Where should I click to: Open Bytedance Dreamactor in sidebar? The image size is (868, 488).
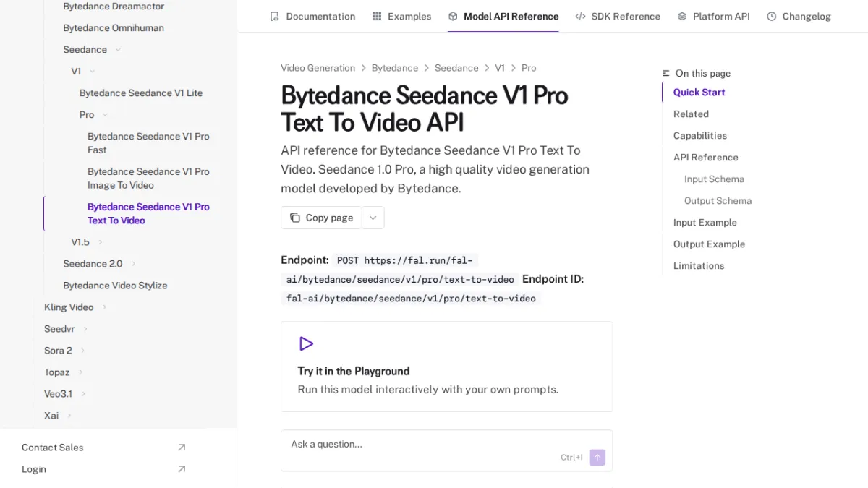pyautogui.click(x=114, y=7)
